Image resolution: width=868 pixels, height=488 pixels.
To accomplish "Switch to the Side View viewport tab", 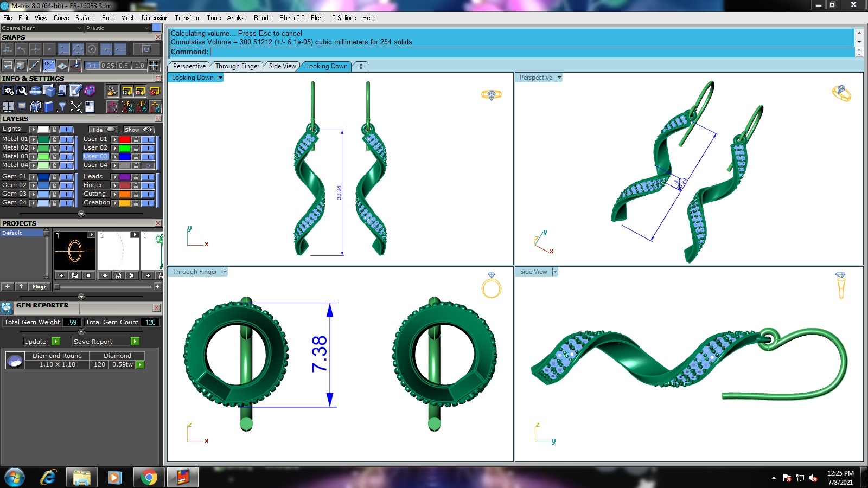I will (282, 66).
